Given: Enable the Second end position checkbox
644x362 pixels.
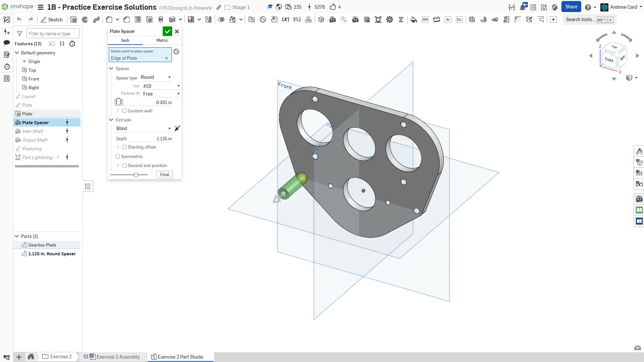Looking at the screenshot, I should pos(125,165).
